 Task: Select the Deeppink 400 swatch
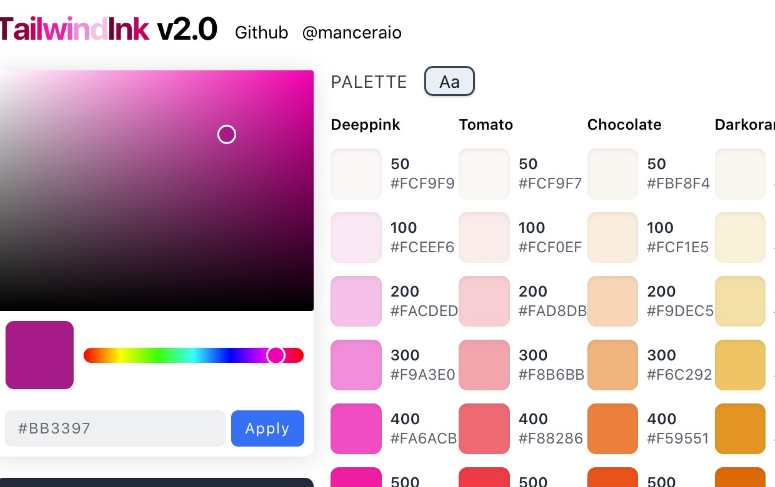pyautogui.click(x=356, y=428)
